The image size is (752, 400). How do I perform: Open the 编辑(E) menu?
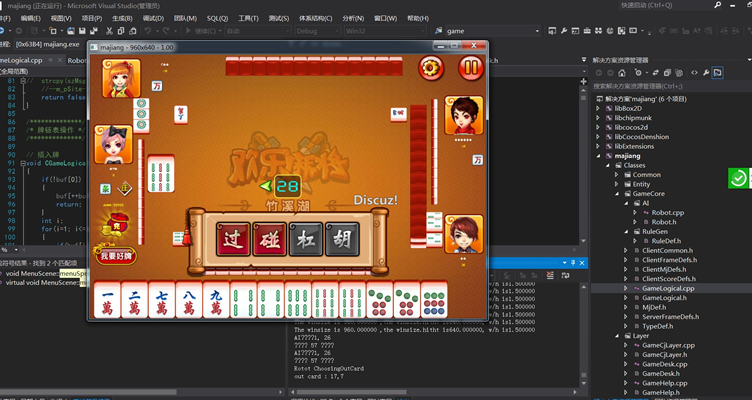[31, 18]
